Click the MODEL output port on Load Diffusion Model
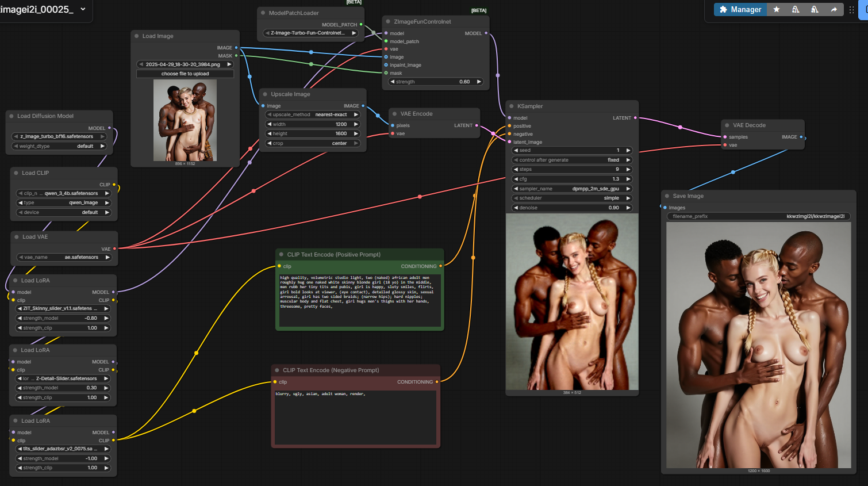 coord(109,128)
